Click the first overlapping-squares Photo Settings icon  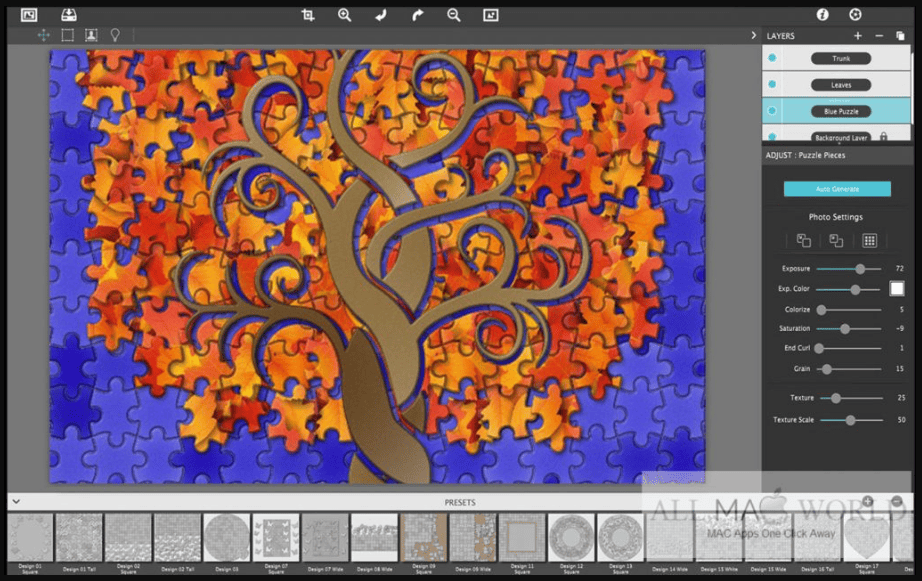point(803,240)
